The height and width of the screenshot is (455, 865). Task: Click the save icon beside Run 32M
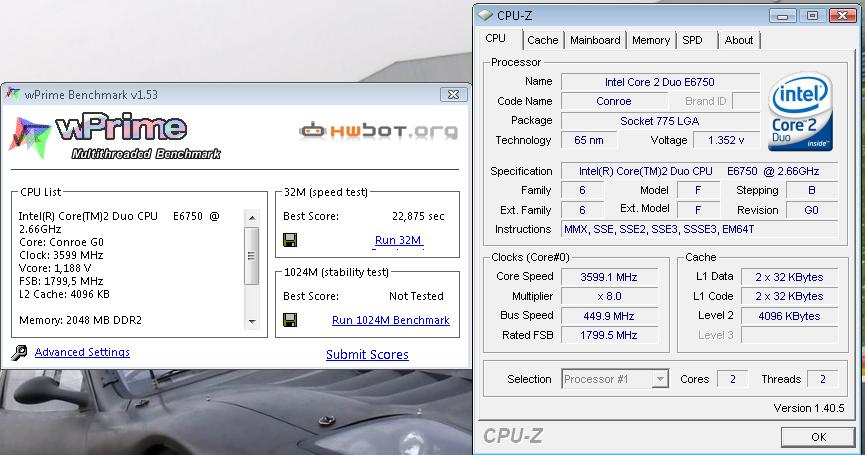click(290, 240)
